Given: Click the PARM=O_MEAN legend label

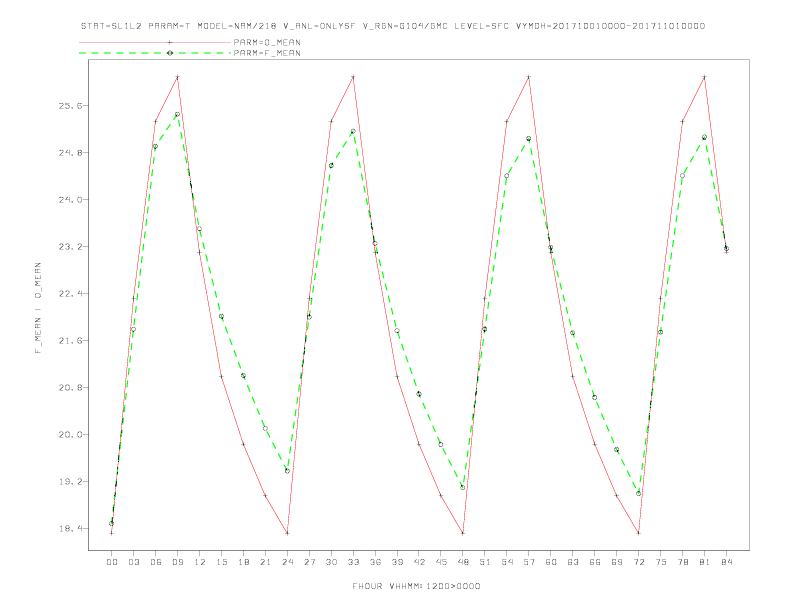Looking at the screenshot, I should coord(267,42).
